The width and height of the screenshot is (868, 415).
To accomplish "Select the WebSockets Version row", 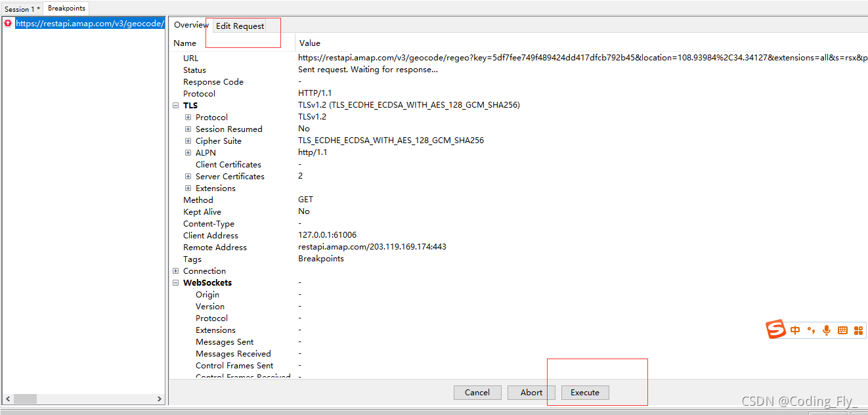I will 519,307.
